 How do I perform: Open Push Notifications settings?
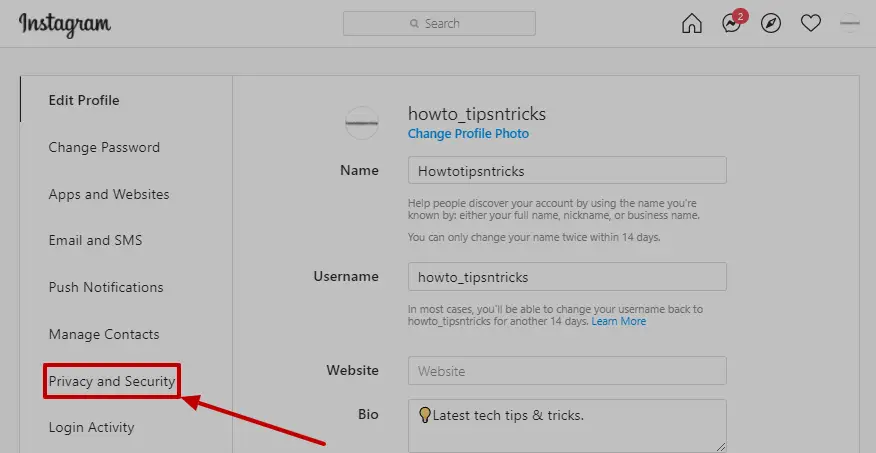tap(106, 287)
